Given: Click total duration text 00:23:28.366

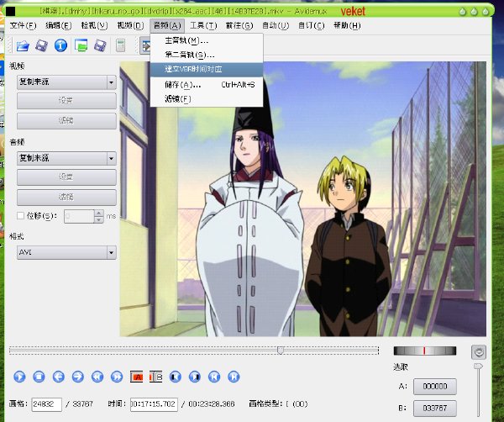Looking at the screenshot, I should pos(212,404).
